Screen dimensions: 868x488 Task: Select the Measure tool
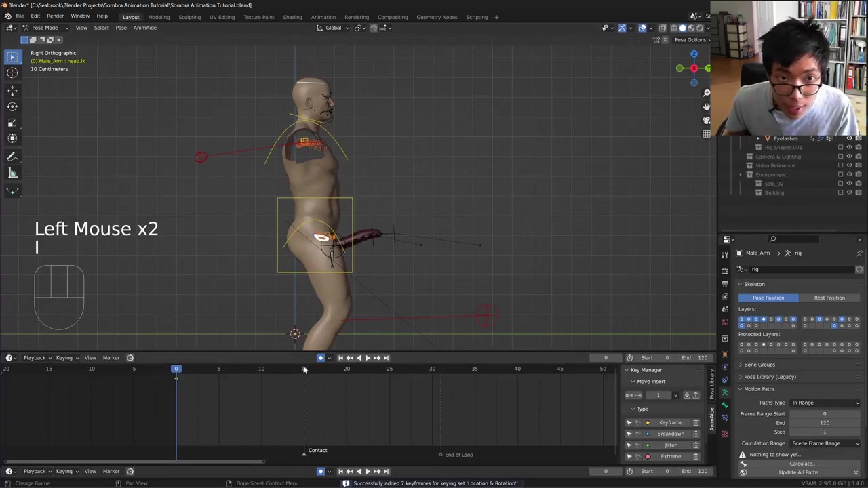tap(12, 173)
